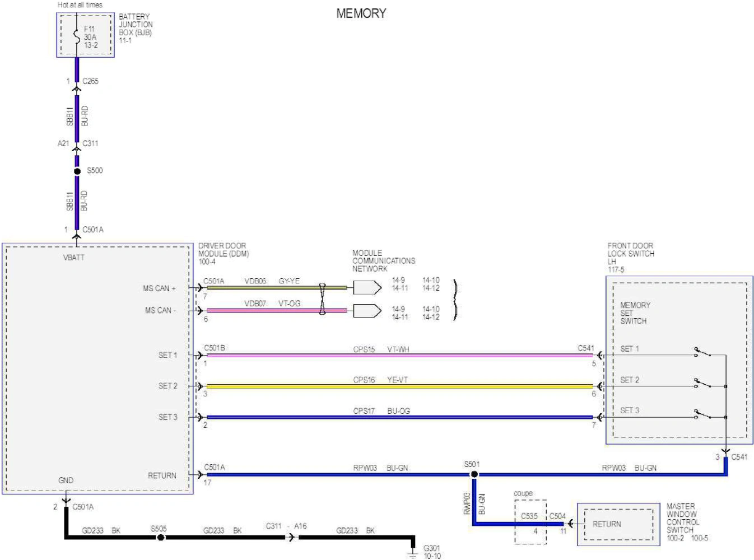Click the MS CAN + pin label
The height and width of the screenshot is (560, 754).
[x=159, y=288]
